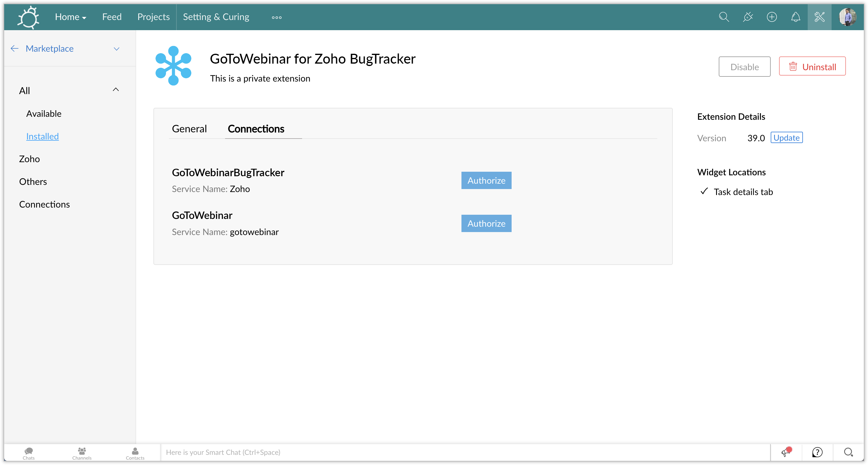
Task: Open the Feed menu
Action: pos(112,17)
